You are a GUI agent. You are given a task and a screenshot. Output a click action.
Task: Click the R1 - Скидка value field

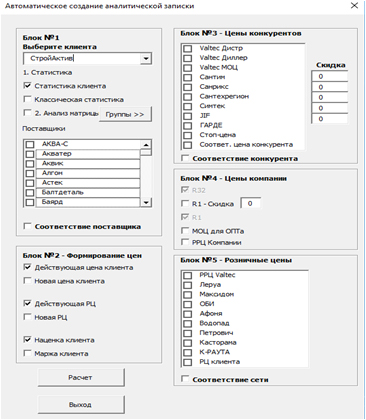click(250, 203)
